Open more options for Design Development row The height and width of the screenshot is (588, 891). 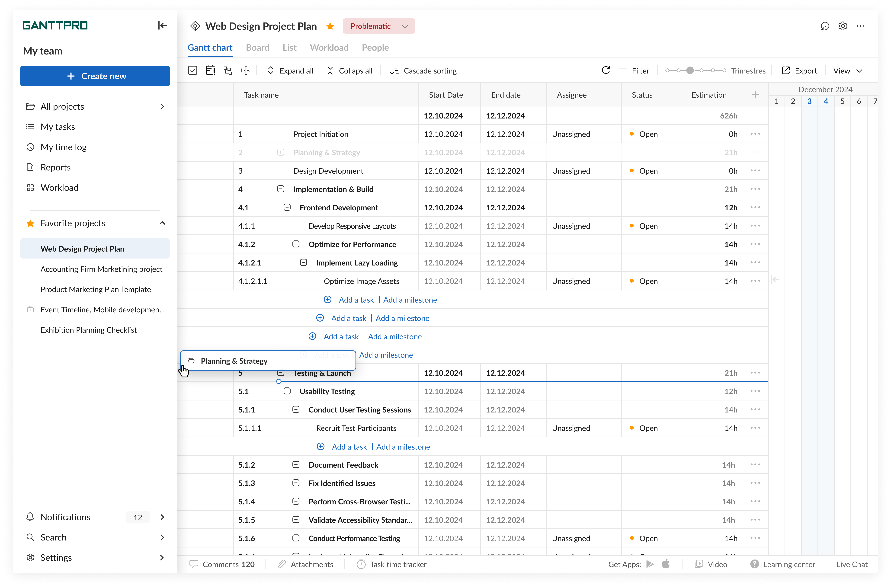click(755, 171)
